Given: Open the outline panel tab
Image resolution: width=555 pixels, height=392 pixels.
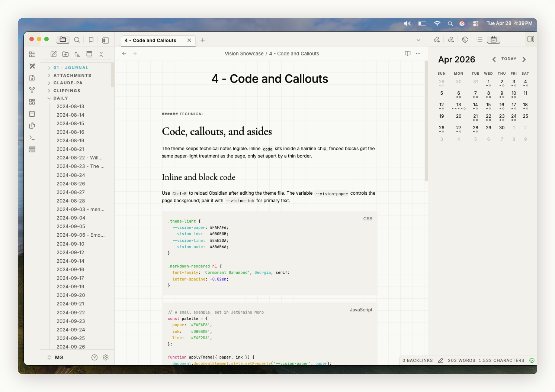Looking at the screenshot, I should click(x=479, y=39).
